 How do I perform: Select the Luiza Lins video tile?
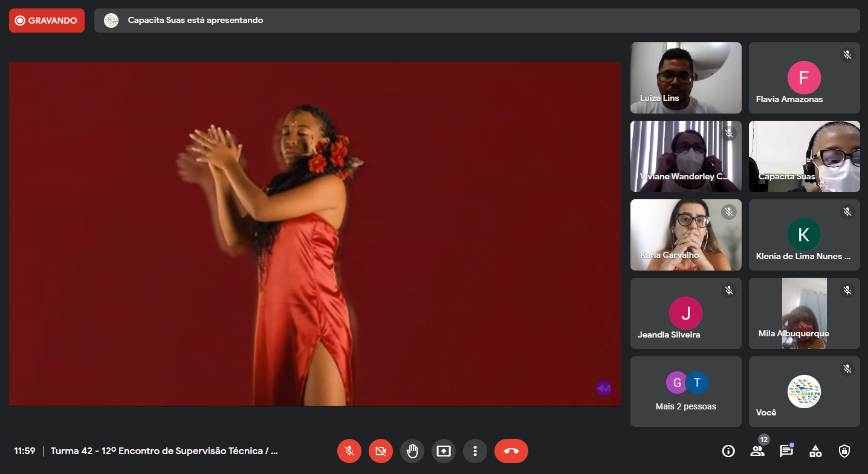(x=685, y=78)
